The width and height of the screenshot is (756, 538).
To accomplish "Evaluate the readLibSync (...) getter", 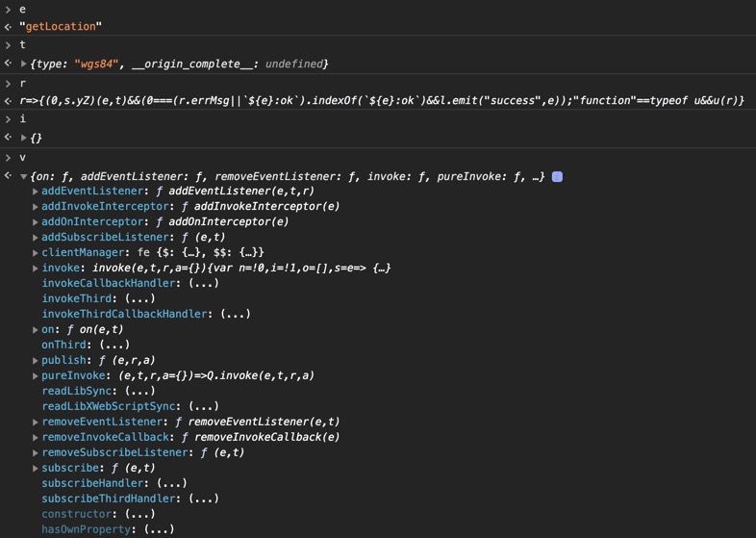I will 139,391.
